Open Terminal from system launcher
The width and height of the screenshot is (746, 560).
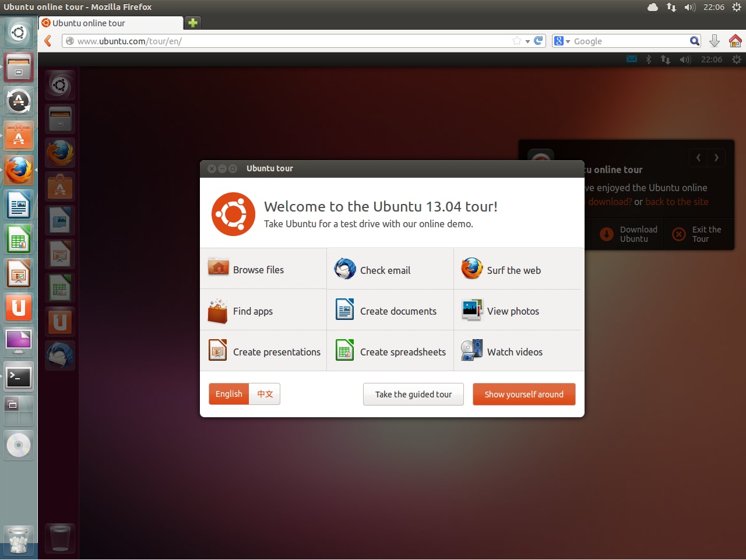pyautogui.click(x=19, y=376)
